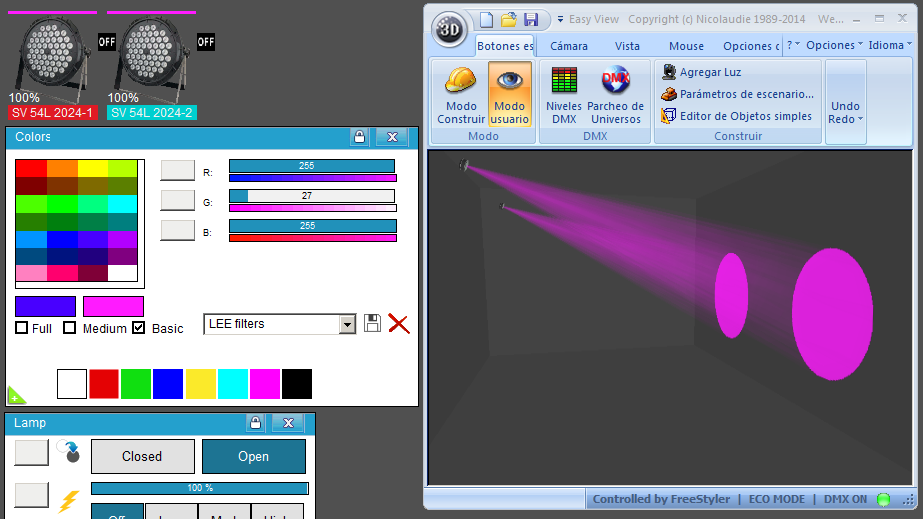The height and width of the screenshot is (519, 923).
Task: Click green add triangle in Colors panel
Action: tap(16, 395)
